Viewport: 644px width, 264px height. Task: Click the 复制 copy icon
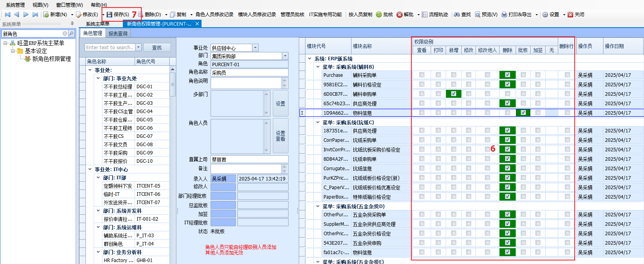pyautogui.click(x=172, y=15)
